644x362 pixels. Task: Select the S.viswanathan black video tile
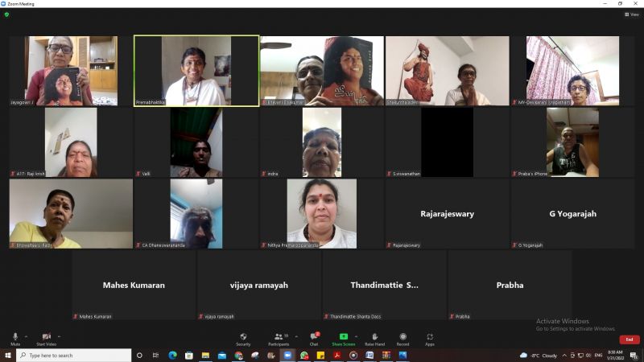pos(447,142)
